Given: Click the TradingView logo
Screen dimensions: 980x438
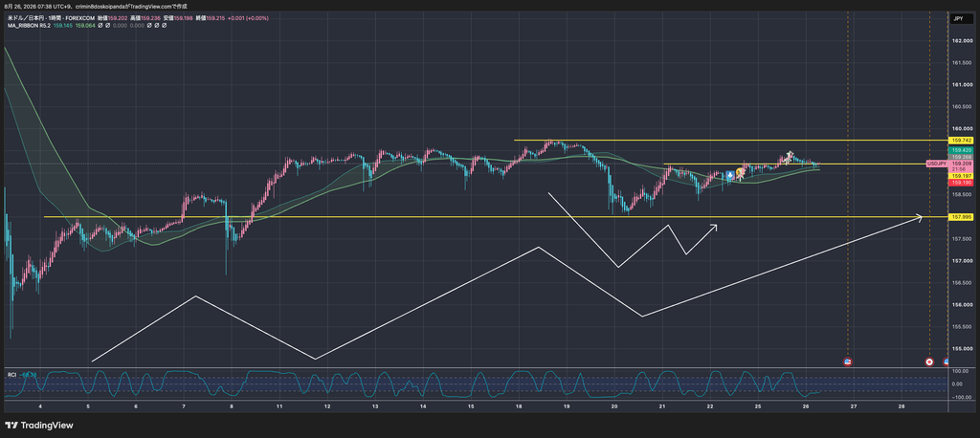Looking at the screenshot, I should [x=38, y=426].
